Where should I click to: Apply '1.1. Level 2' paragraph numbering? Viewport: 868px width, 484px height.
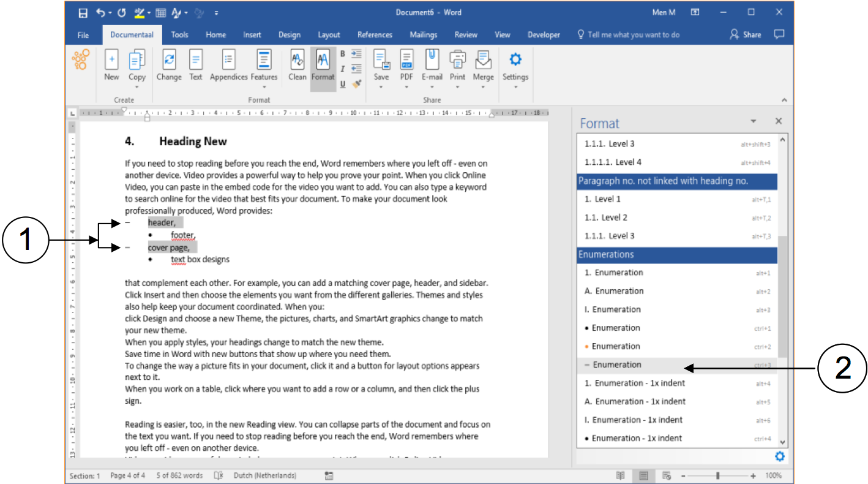[x=677, y=217]
